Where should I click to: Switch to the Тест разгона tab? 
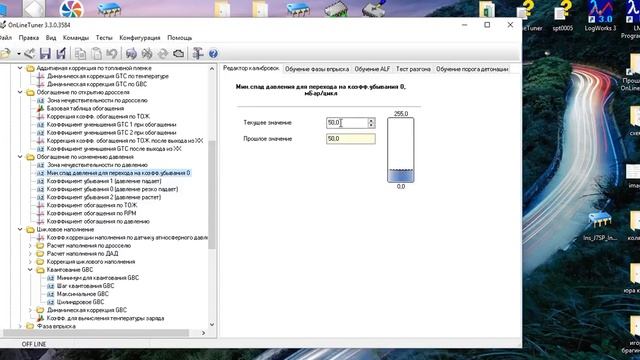tap(413, 69)
